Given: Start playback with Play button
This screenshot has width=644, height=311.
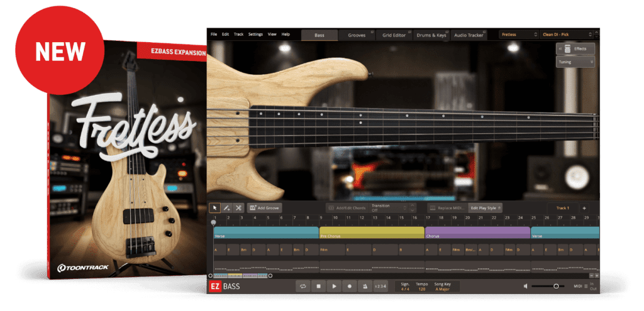Looking at the screenshot, I should [334, 286].
